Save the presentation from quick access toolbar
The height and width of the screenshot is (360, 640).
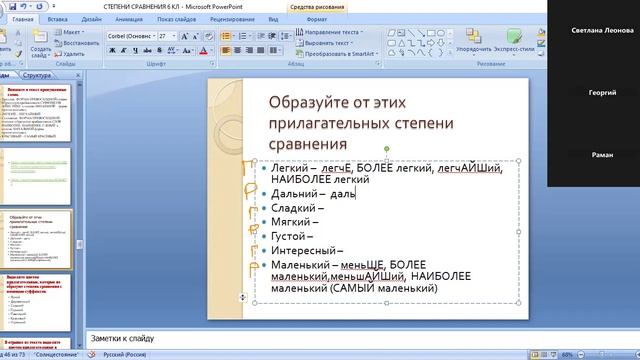pyautogui.click(x=13, y=7)
